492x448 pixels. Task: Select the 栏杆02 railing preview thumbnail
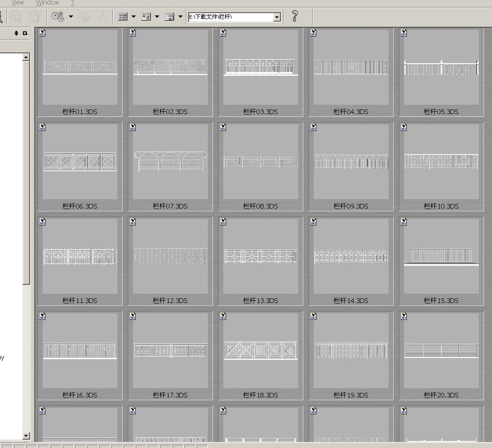click(x=170, y=67)
